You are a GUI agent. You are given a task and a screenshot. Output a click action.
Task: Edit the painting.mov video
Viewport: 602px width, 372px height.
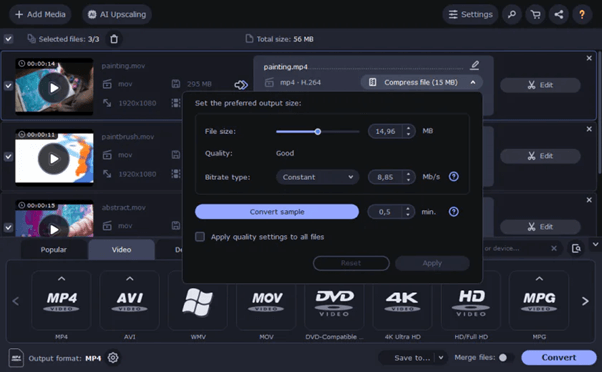[540, 85]
